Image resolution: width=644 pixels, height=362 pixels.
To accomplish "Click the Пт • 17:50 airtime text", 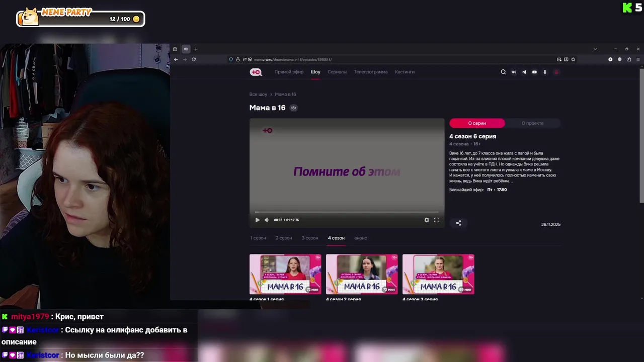I will (497, 190).
